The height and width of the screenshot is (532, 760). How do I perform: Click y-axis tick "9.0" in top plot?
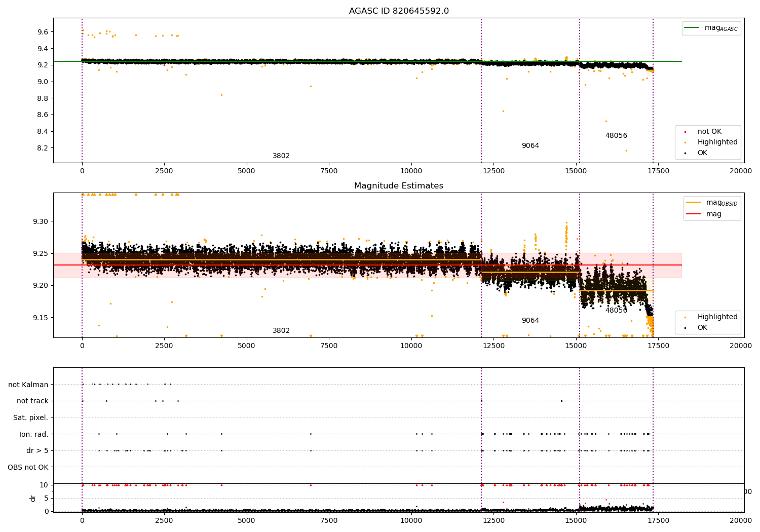click(43, 82)
